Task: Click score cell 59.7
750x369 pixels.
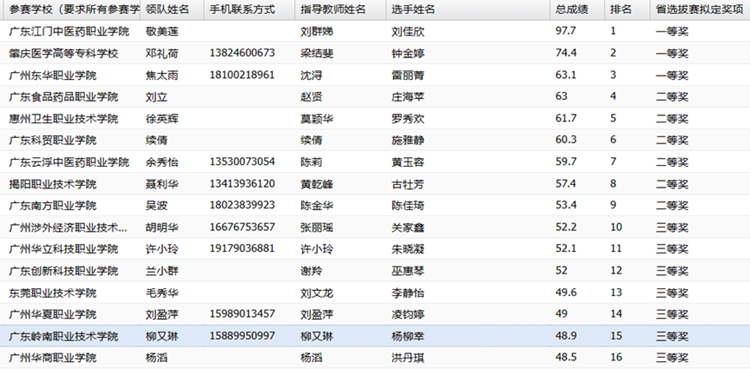Action: click(566, 161)
